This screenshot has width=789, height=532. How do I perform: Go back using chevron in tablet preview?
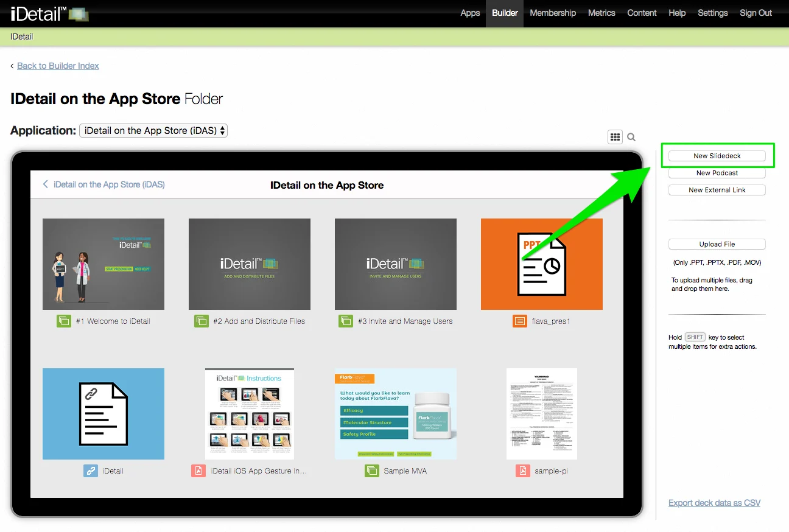pyautogui.click(x=45, y=184)
